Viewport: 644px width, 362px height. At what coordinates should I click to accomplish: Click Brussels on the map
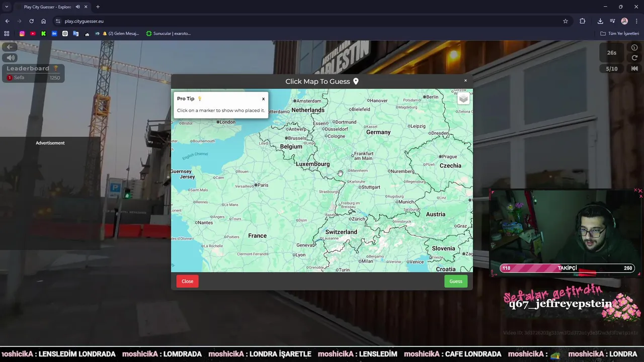[x=296, y=138]
